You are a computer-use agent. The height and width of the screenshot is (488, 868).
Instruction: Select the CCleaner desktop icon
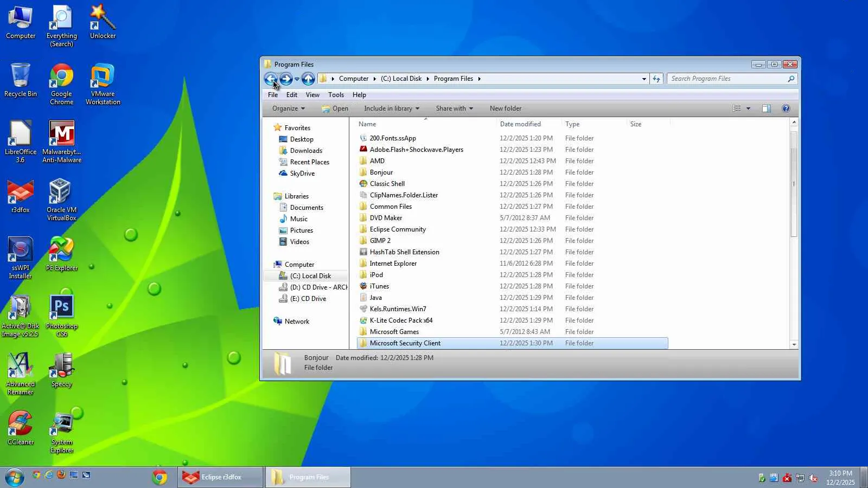click(x=21, y=428)
